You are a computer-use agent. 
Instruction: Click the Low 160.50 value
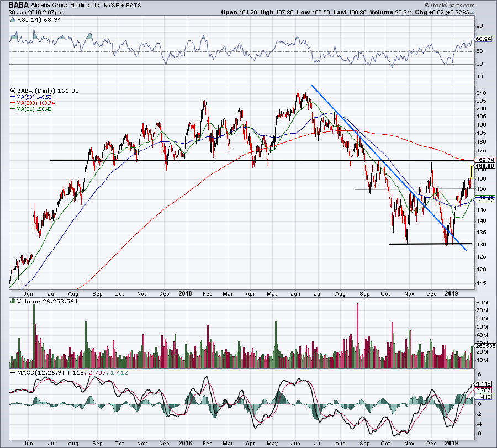(313, 12)
